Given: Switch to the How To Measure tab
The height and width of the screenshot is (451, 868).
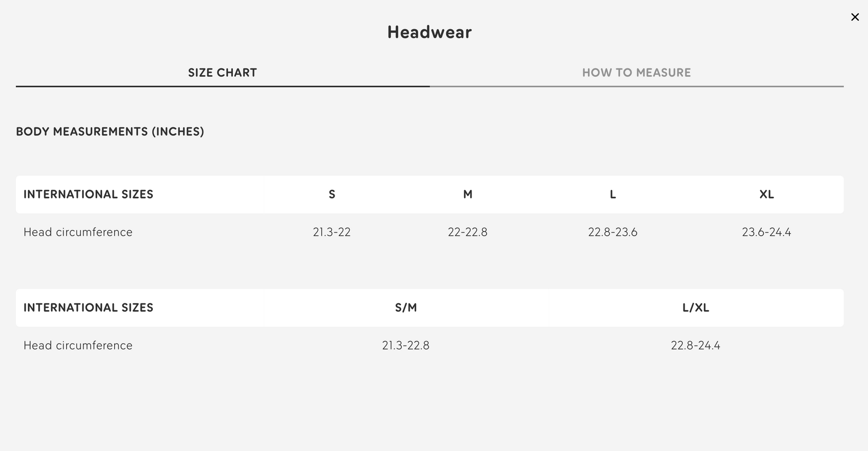Looking at the screenshot, I should point(636,73).
